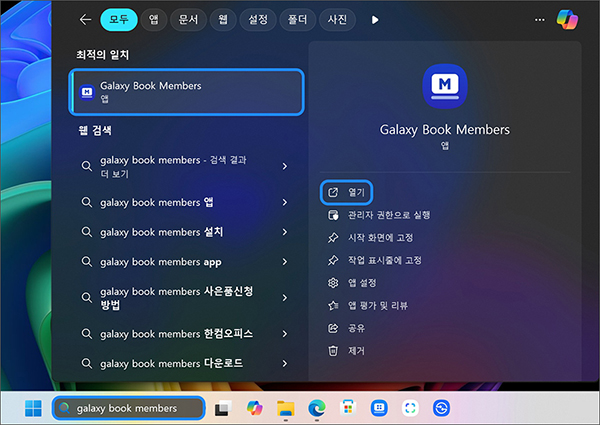This screenshot has width=600, height=425.
Task: Click the small app icon in best match row
Action: point(87,92)
